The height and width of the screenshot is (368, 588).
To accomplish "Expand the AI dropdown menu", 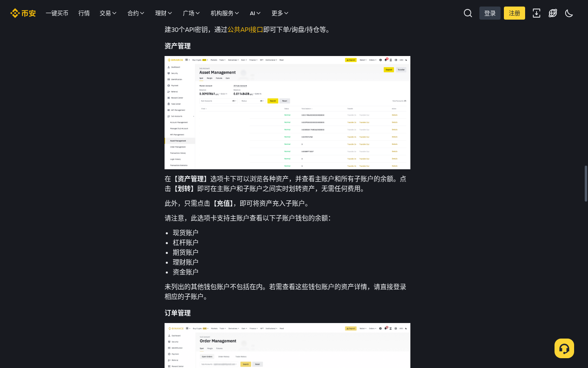I will [255, 13].
